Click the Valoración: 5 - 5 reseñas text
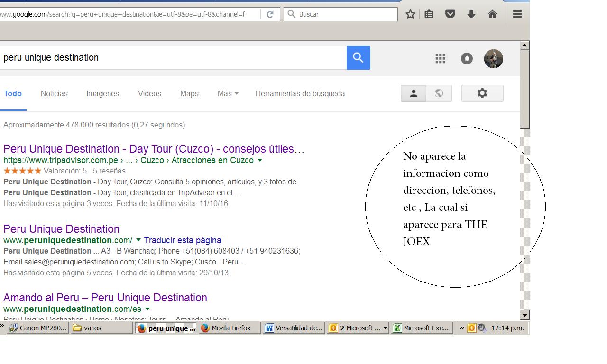This screenshot has width=607, height=364. pos(84,171)
